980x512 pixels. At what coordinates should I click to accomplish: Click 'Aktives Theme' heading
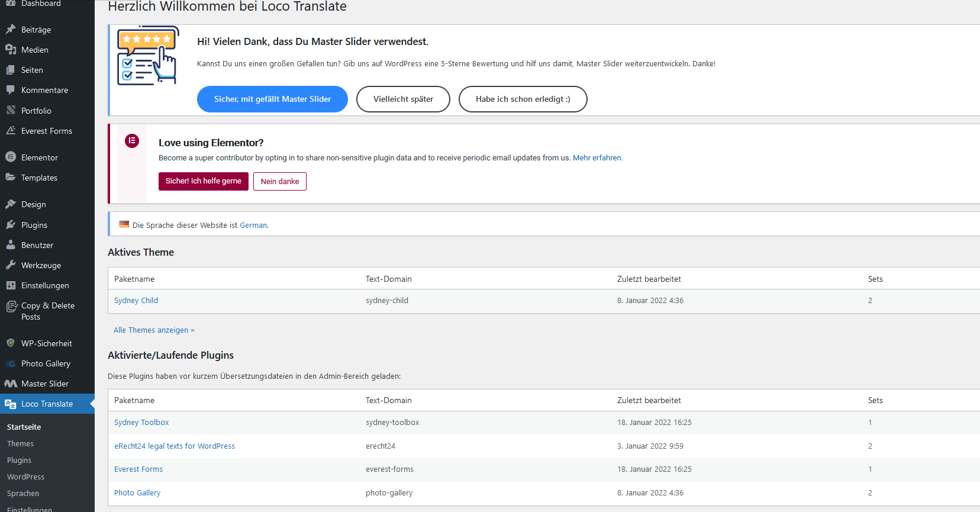(141, 252)
